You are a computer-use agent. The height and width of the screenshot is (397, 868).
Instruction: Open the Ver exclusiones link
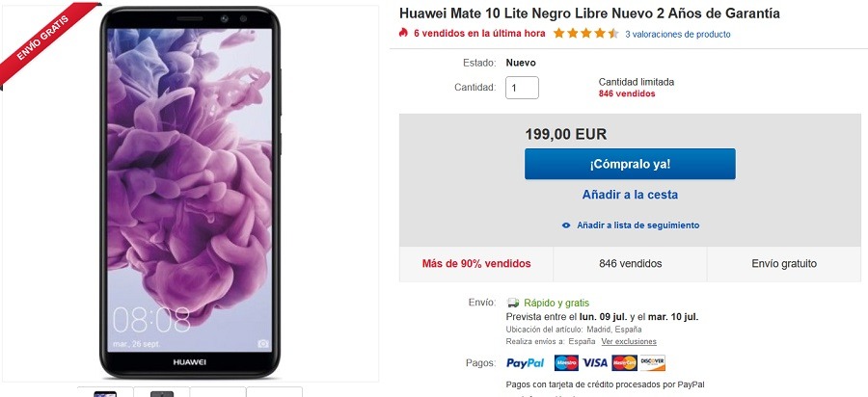click(x=629, y=342)
